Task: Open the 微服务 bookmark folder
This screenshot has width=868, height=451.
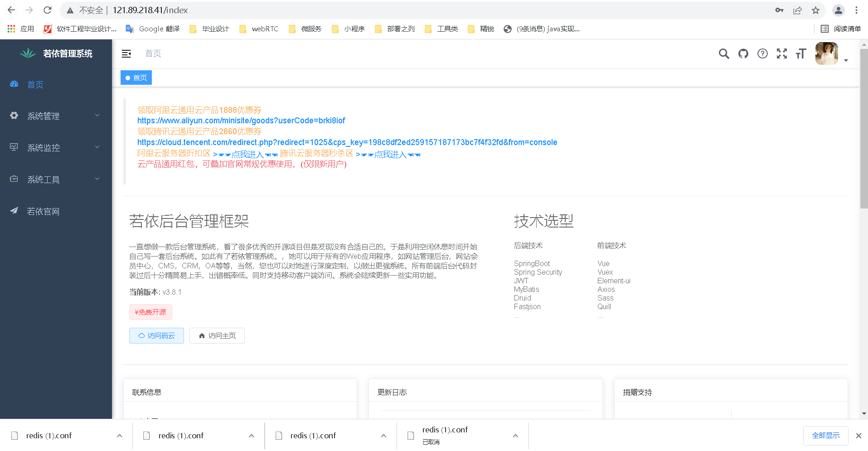Action: click(305, 29)
